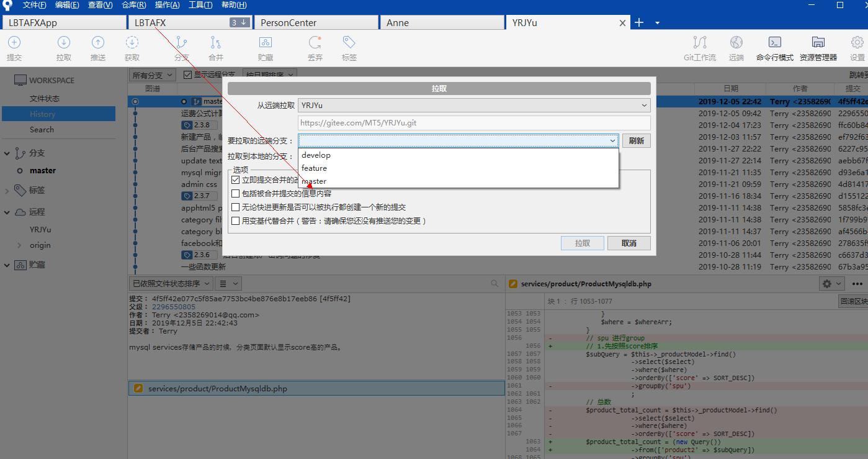Select Search in the sidebar

[42, 130]
